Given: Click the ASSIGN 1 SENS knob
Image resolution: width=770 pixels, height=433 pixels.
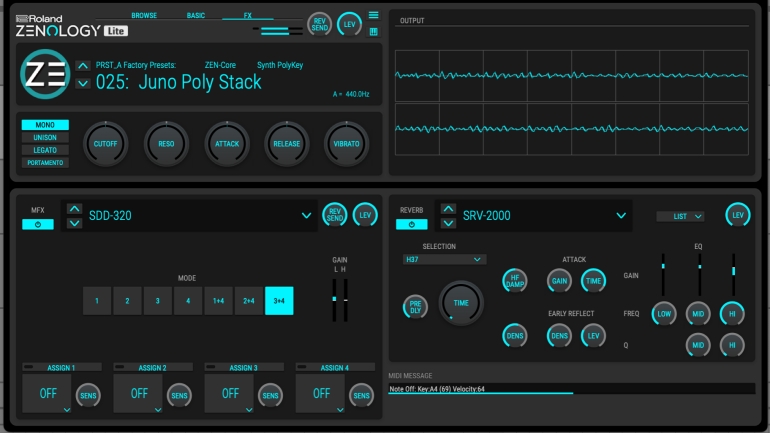Looking at the screenshot, I should coord(88,395).
